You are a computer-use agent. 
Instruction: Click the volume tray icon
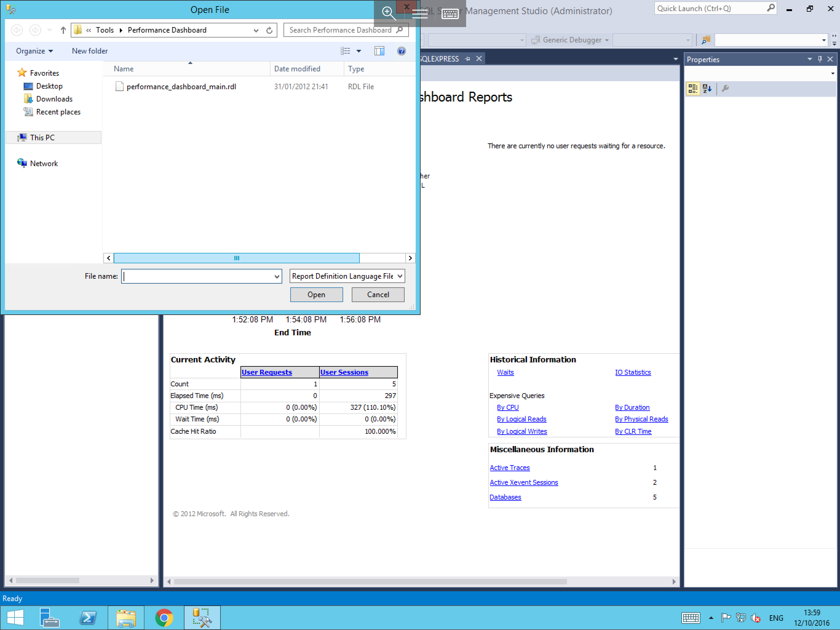click(x=755, y=618)
